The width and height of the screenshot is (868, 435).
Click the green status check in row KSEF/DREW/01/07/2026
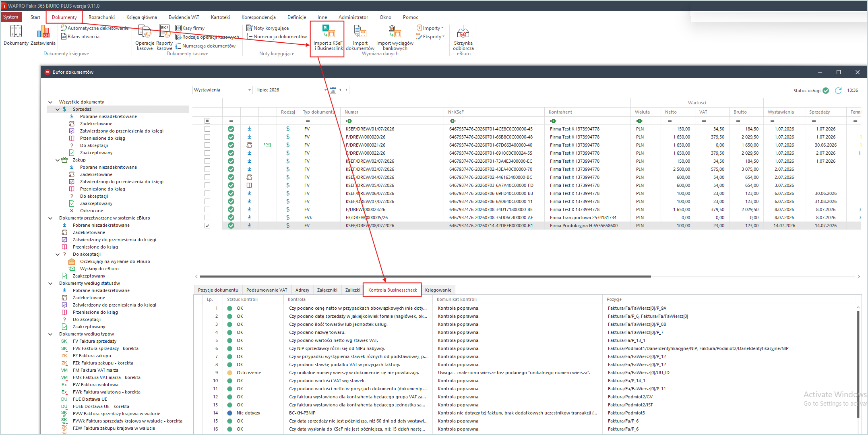point(231,129)
